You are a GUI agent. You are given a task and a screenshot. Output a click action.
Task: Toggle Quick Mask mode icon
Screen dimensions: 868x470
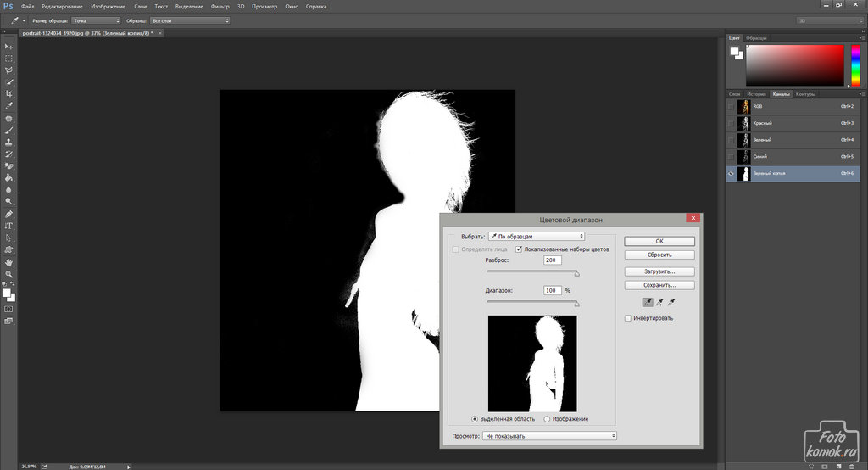click(x=8, y=309)
